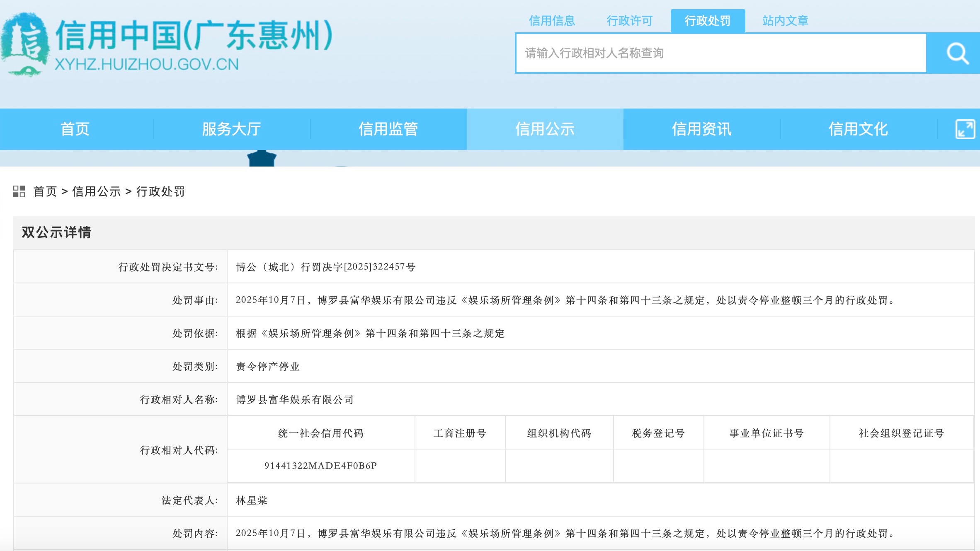Viewport: 980px width, 551px height.
Task: Click the unified social credit code value
Action: pos(320,466)
